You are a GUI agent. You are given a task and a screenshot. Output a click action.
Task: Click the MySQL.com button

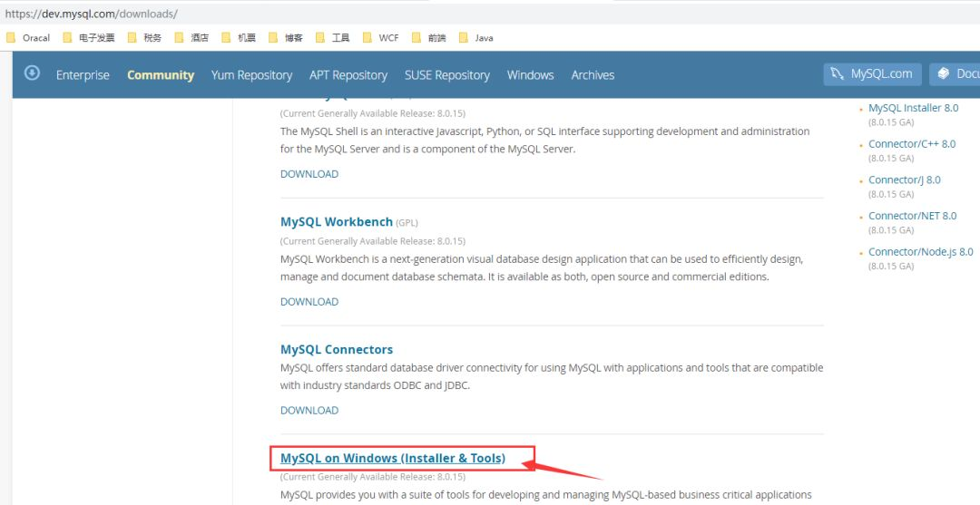click(x=873, y=74)
